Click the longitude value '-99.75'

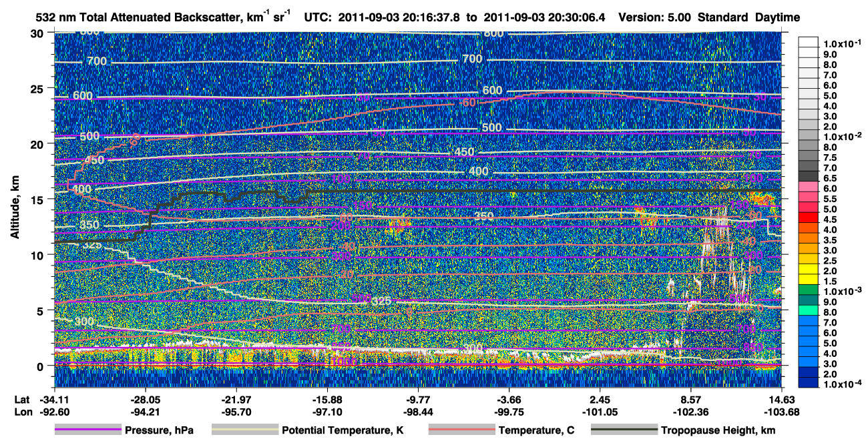(x=509, y=411)
